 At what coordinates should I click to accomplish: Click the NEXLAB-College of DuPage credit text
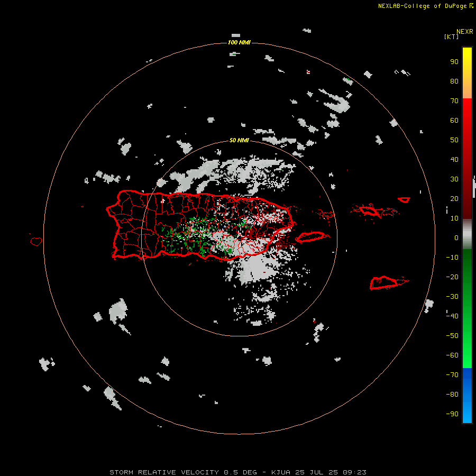(422, 6)
